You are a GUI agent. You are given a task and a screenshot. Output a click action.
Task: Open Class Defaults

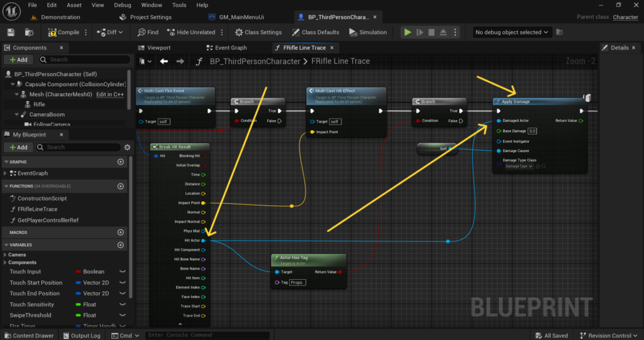click(316, 32)
